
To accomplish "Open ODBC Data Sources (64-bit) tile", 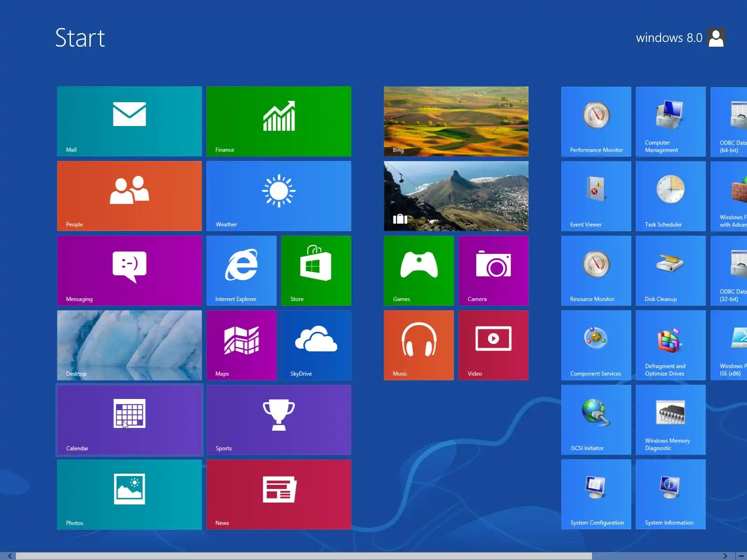I will pos(729,121).
